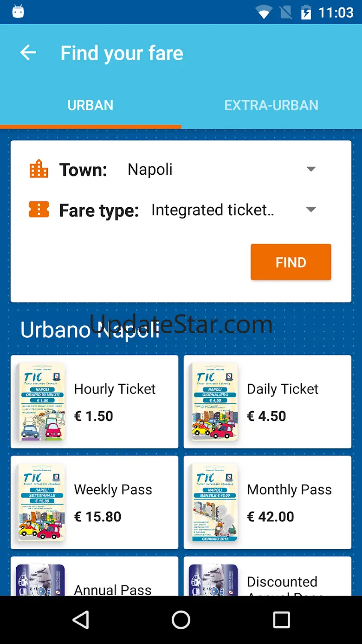Viewport: 362px width, 644px height.
Task: Tap the Wi-Fi status bar icon
Action: pyautogui.click(x=264, y=13)
